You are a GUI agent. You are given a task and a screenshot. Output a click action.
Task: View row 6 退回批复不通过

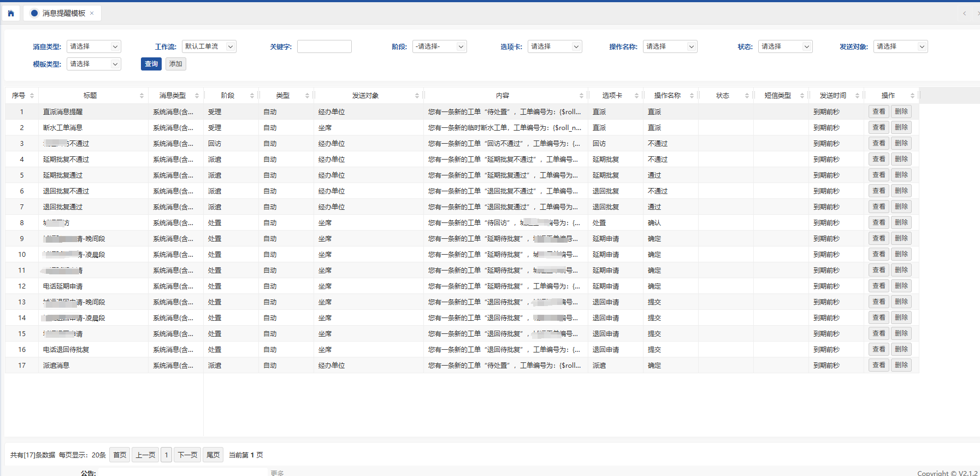click(878, 191)
